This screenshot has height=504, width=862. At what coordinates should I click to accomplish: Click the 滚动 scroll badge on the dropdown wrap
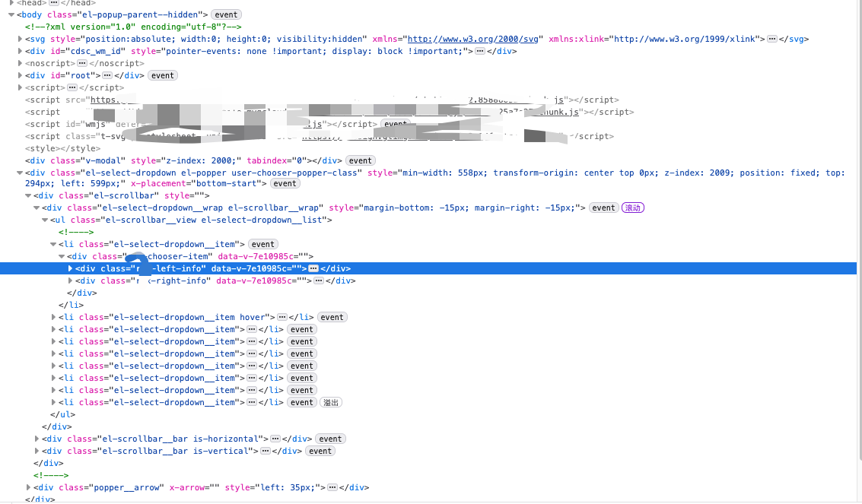632,208
